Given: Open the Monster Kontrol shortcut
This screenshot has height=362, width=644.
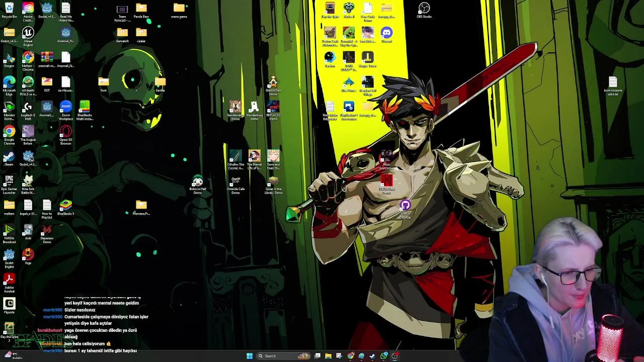Looking at the screenshot, I should click(x=9, y=110).
